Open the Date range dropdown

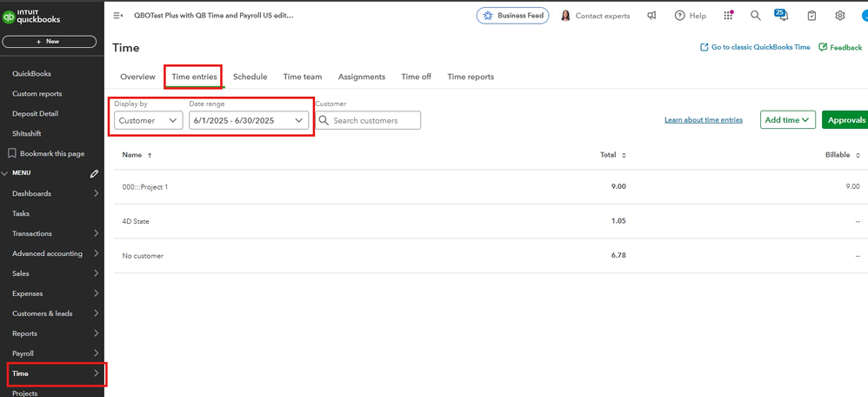pyautogui.click(x=249, y=120)
